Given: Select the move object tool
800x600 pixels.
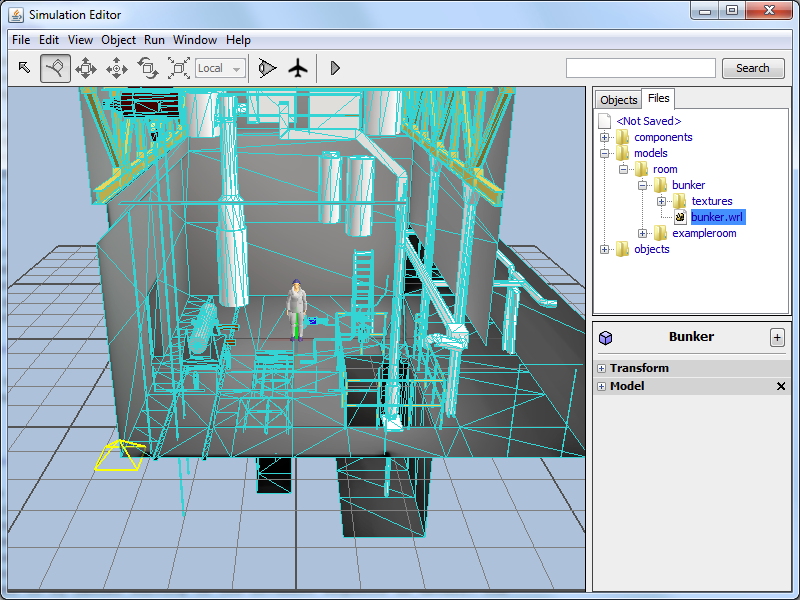Looking at the screenshot, I should pos(86,68).
